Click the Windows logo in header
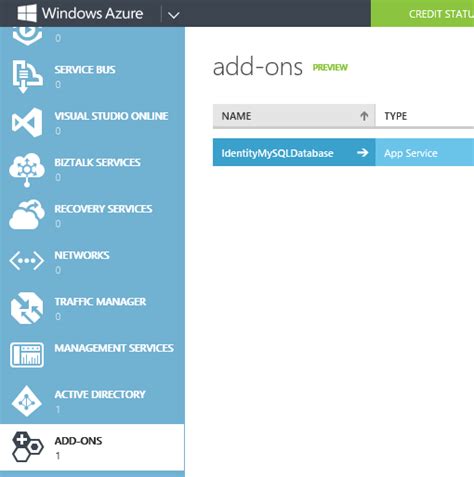Image resolution: width=474 pixels, height=477 pixels. (27, 13)
